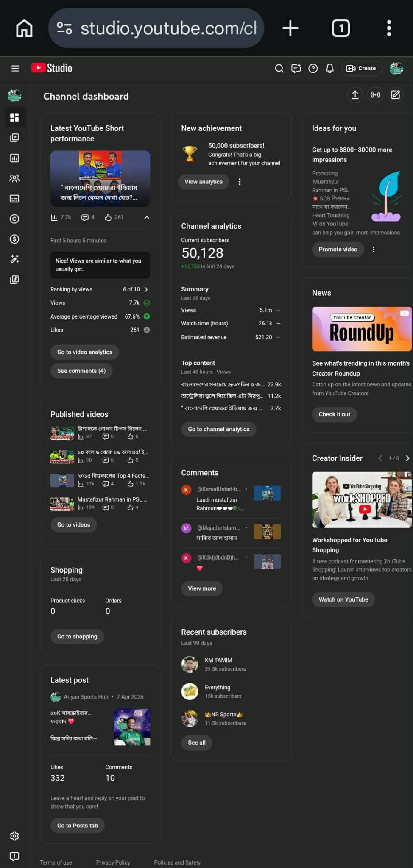Image resolution: width=413 pixels, height=868 pixels.
Task: Open Send feedback in sidebar bottom
Action: (x=15, y=856)
